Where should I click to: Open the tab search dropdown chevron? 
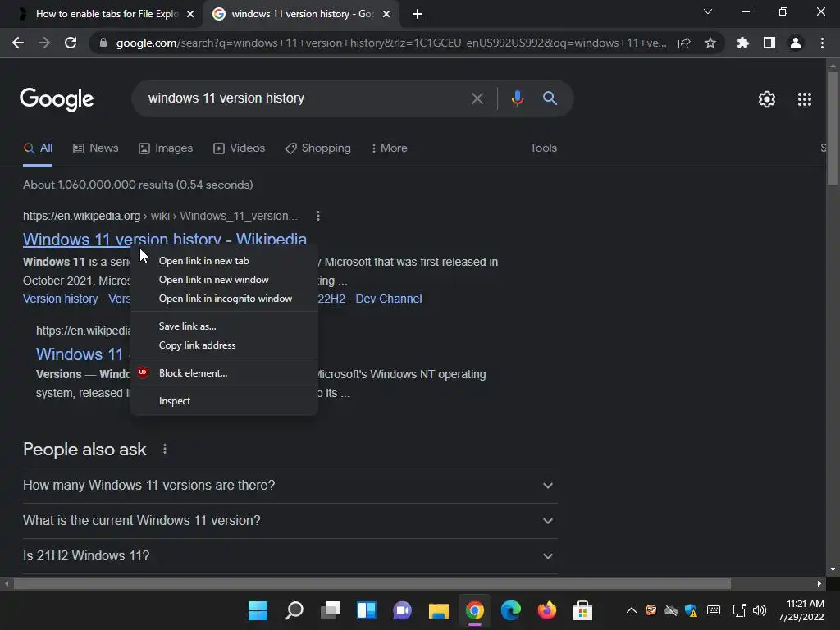(x=708, y=11)
